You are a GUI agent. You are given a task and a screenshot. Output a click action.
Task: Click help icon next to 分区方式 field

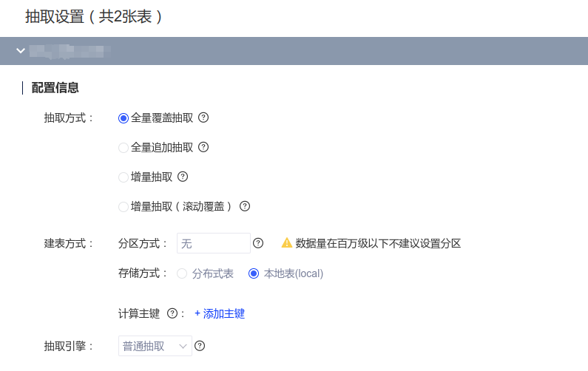click(258, 243)
